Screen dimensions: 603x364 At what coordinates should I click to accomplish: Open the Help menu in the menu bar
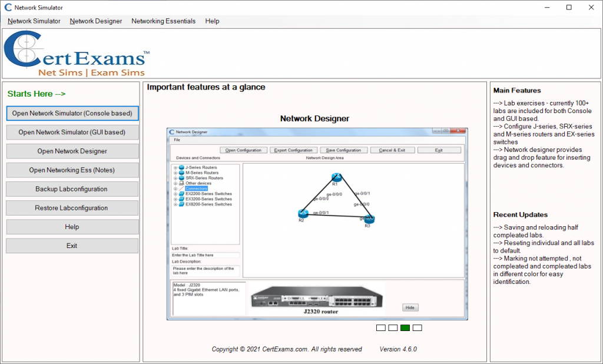point(212,21)
